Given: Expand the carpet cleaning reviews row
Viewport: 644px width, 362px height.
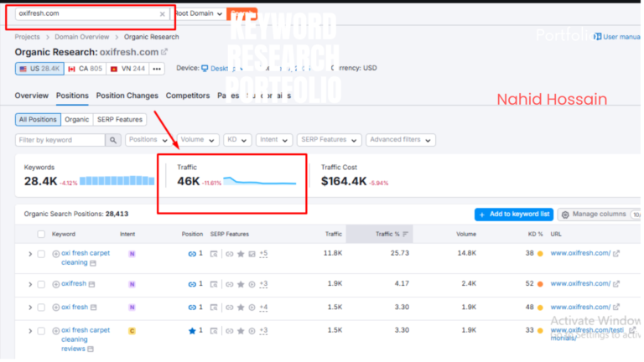Looking at the screenshot, I should [30, 331].
